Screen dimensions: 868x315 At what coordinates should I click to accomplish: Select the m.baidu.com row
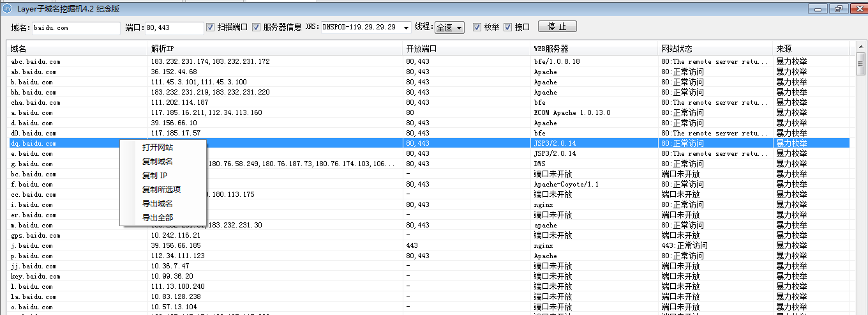pyautogui.click(x=428, y=225)
